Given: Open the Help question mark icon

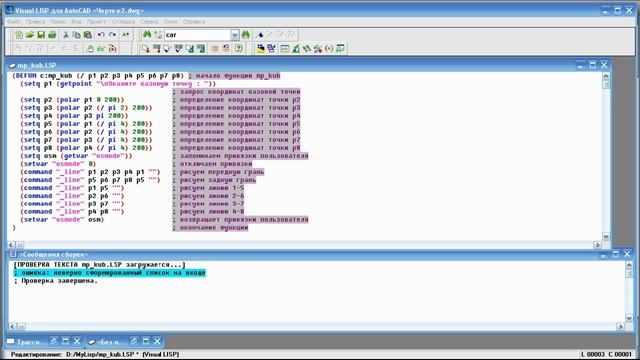Looking at the screenshot, I should point(239,49).
